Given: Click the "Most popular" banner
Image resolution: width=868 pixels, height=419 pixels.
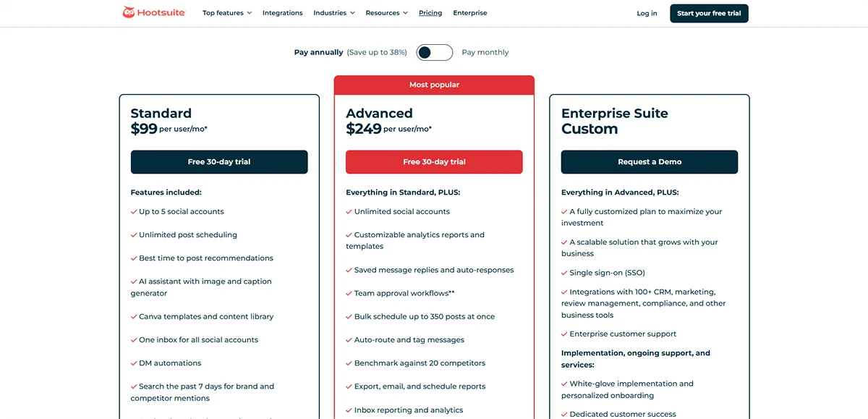Looking at the screenshot, I should 434,84.
